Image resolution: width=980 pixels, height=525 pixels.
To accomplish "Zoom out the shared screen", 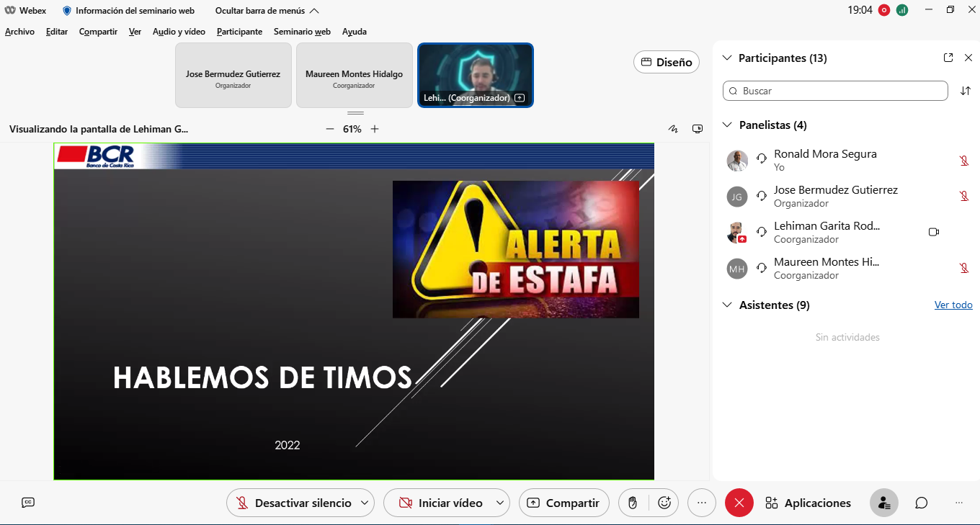I will click(330, 129).
